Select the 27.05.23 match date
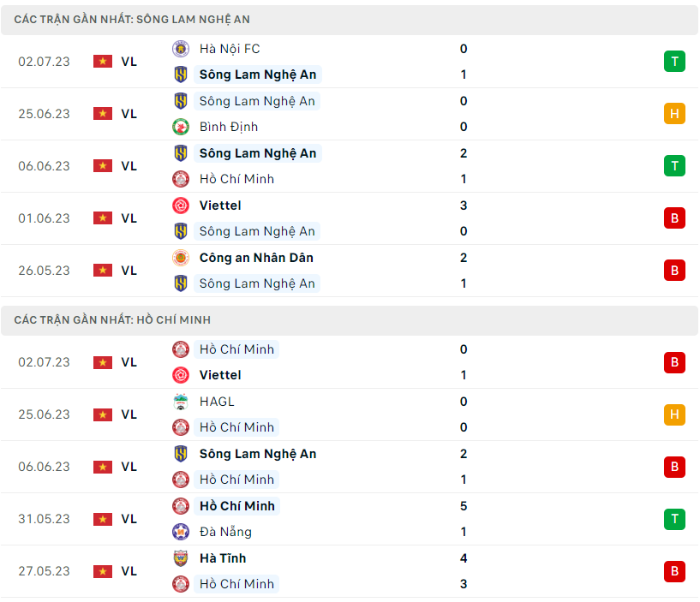Screen dimensions: 700x602 point(45,571)
